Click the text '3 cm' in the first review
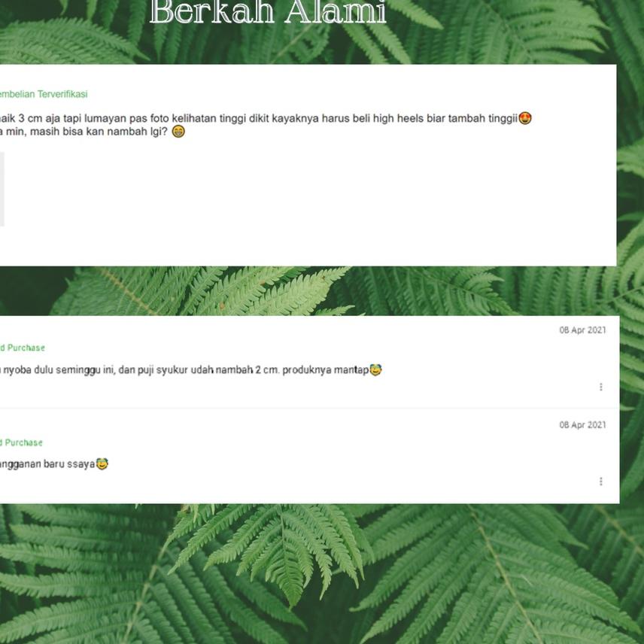Screen dimensions: 644x644 [x=30, y=118]
